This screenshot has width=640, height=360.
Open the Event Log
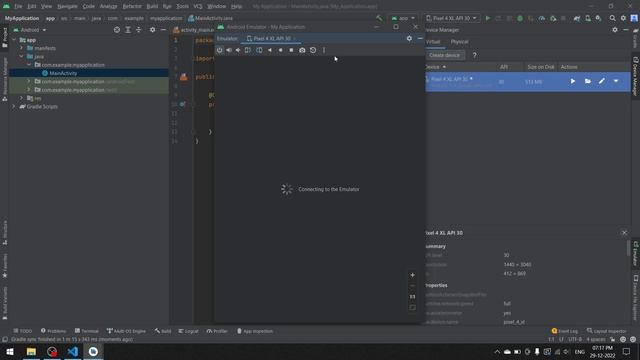click(564, 331)
